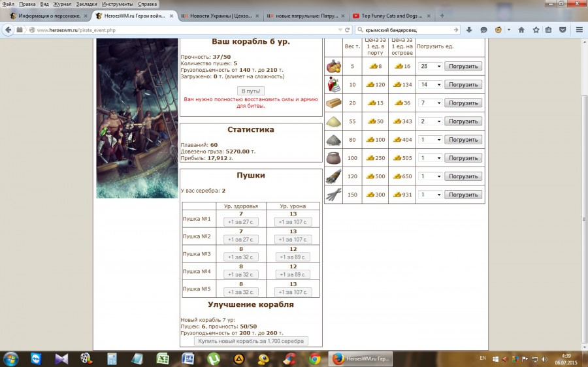This screenshot has width=588, height=367.
Task: Open quantity dropdown in 120 t row
Action: point(430,176)
